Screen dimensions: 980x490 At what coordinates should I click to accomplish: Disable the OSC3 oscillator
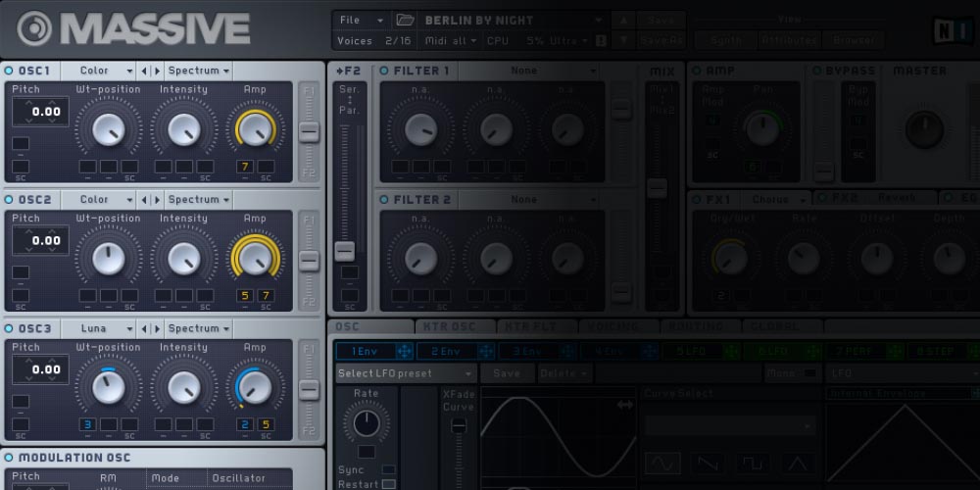[9, 328]
